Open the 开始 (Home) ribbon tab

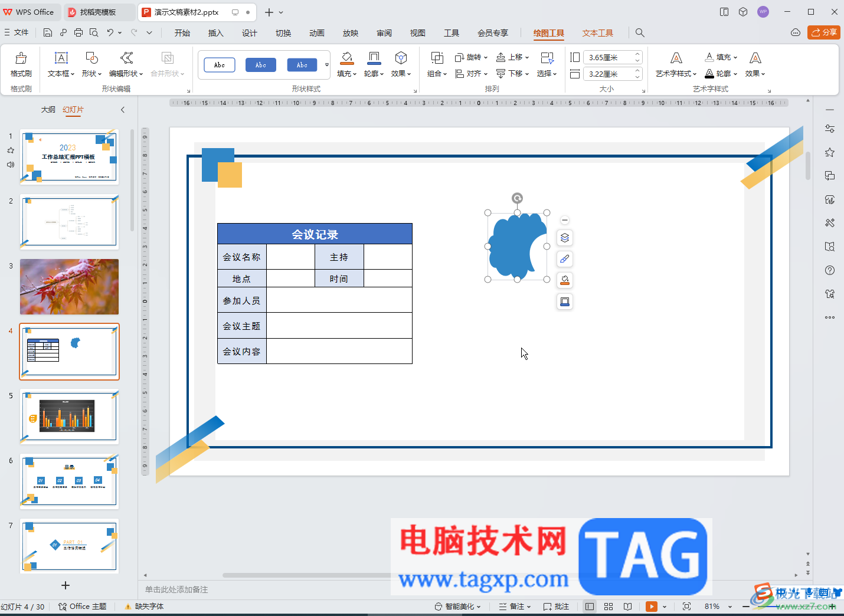pyautogui.click(x=182, y=33)
